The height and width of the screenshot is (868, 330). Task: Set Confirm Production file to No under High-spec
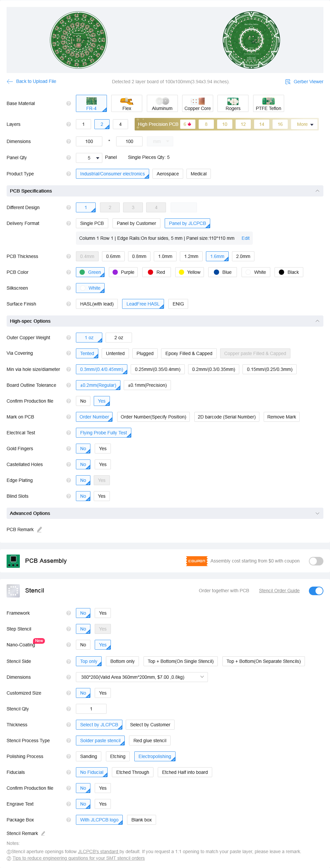pyautogui.click(x=83, y=401)
